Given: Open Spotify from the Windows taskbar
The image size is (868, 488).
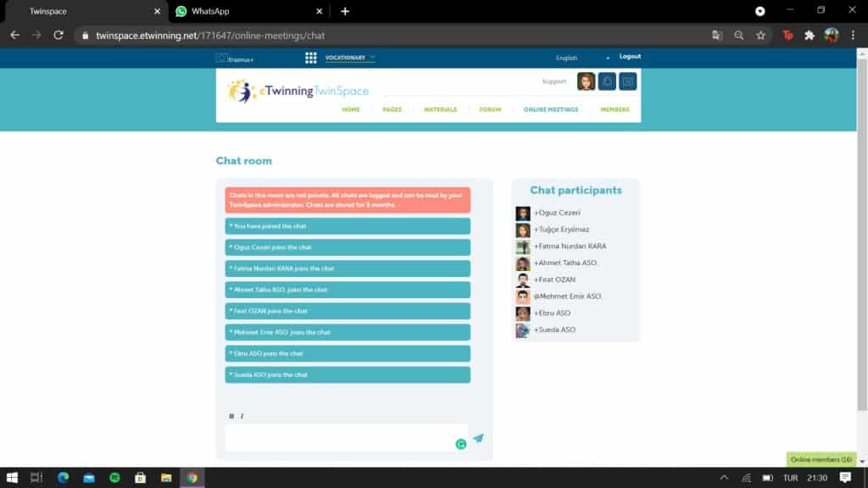Looking at the screenshot, I should [114, 478].
